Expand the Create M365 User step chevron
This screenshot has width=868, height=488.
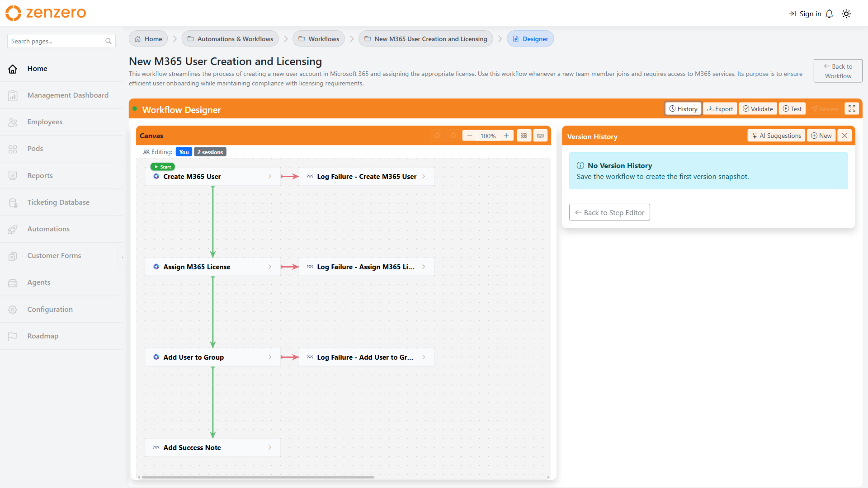tap(270, 177)
